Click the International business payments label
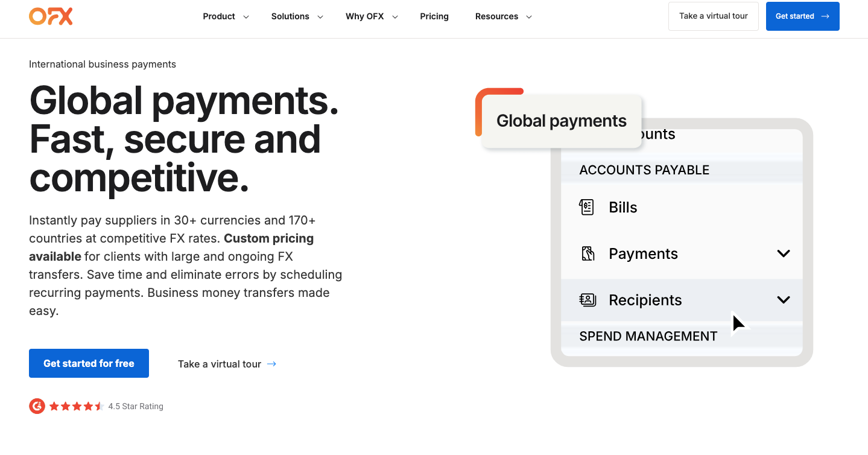 [103, 64]
